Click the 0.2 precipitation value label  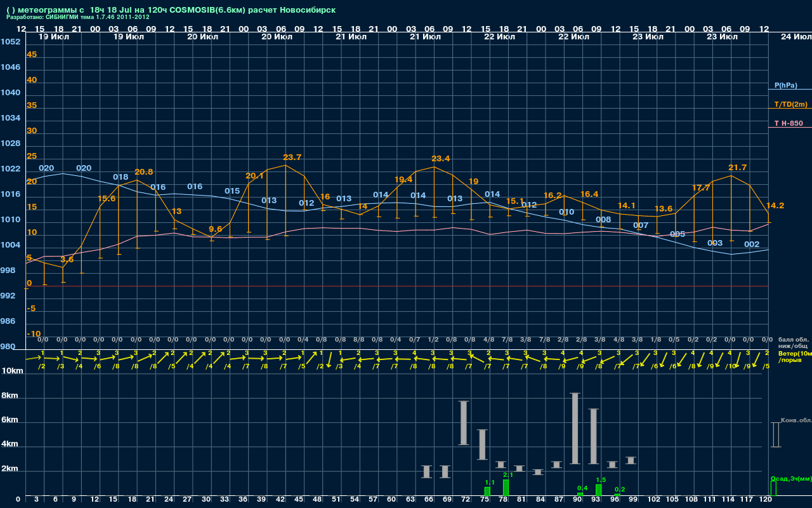click(x=620, y=489)
